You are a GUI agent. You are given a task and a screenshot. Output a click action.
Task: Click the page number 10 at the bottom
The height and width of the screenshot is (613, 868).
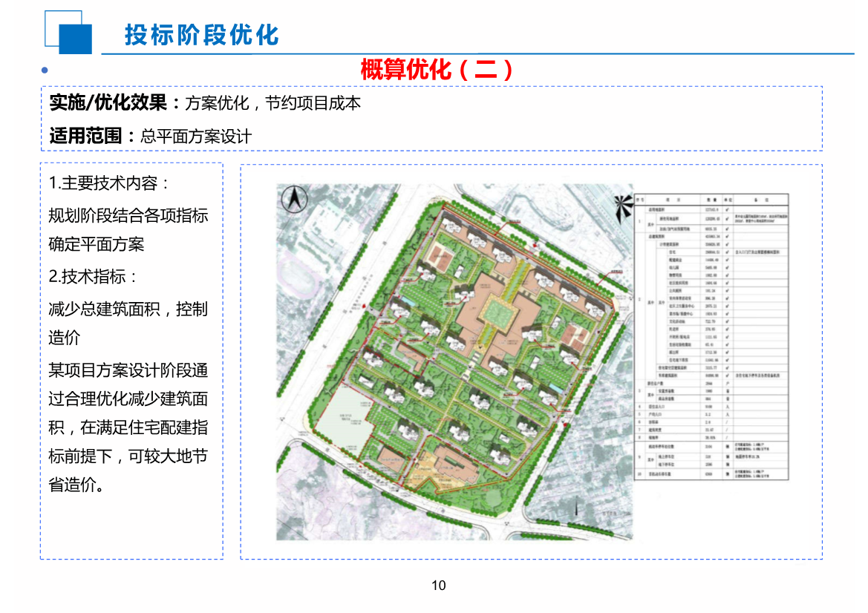[x=438, y=586]
